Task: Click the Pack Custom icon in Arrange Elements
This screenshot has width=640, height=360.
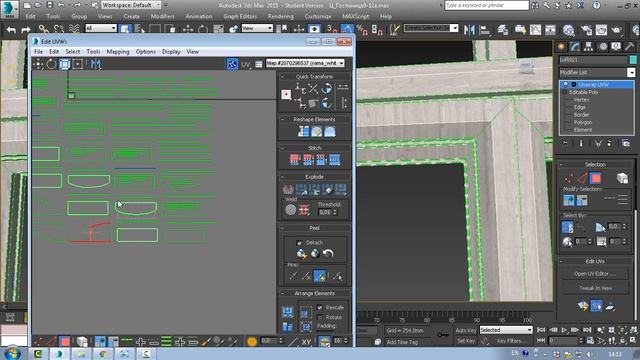Action: pos(287,312)
